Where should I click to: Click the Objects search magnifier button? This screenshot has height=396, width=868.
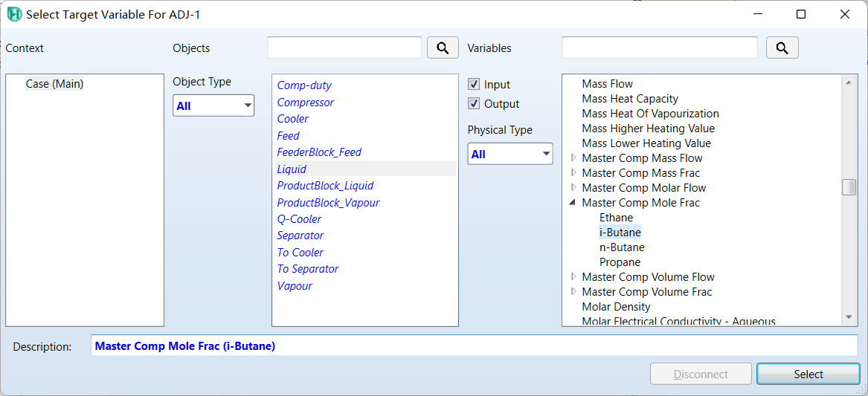[x=443, y=48]
